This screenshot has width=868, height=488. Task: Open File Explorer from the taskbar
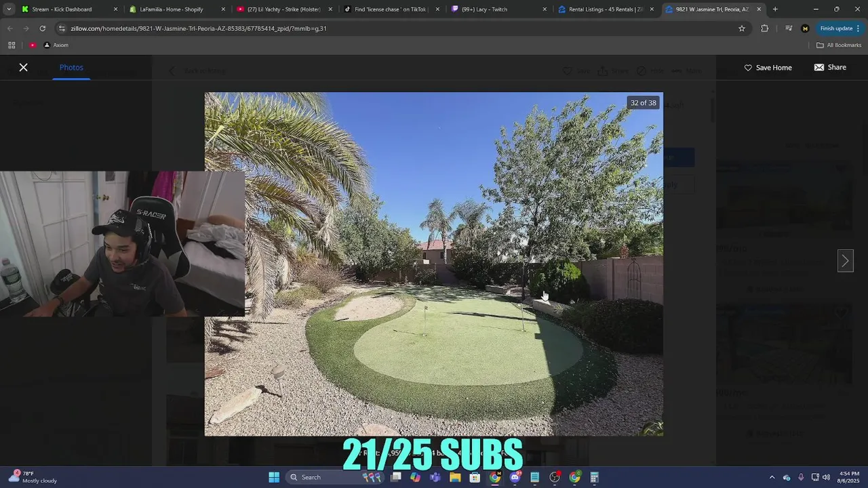[x=455, y=477]
